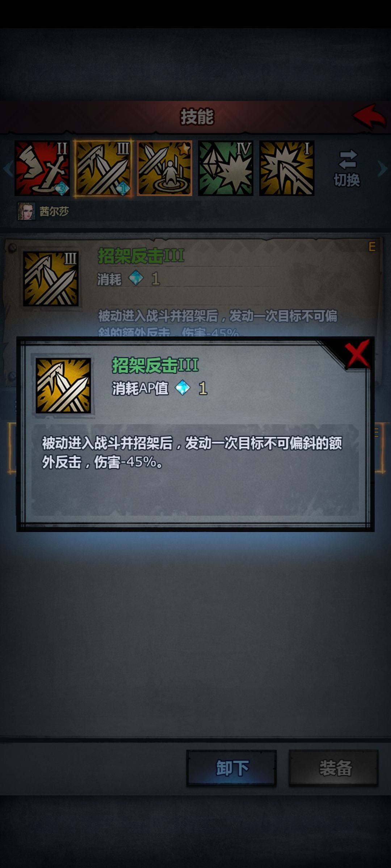This screenshot has height=868, width=391.
Task: Select the green crystal burst skill IV
Action: tap(226, 168)
